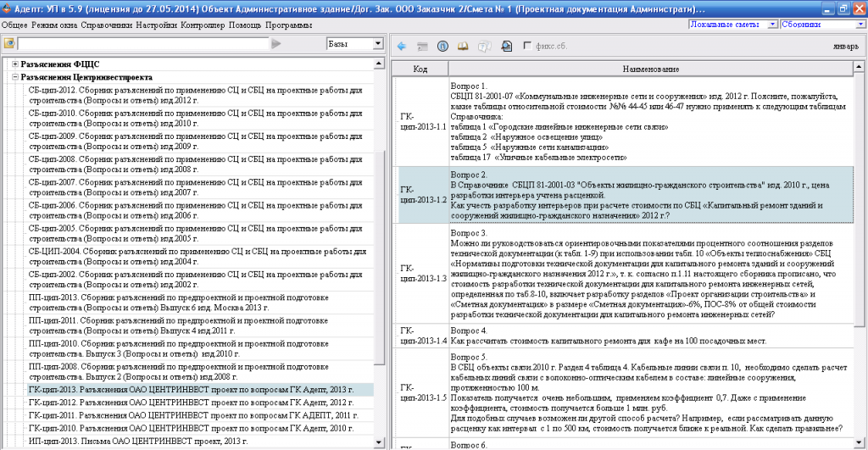Open the Справочники menu
This screenshot has width=868, height=450.
pyautogui.click(x=106, y=25)
